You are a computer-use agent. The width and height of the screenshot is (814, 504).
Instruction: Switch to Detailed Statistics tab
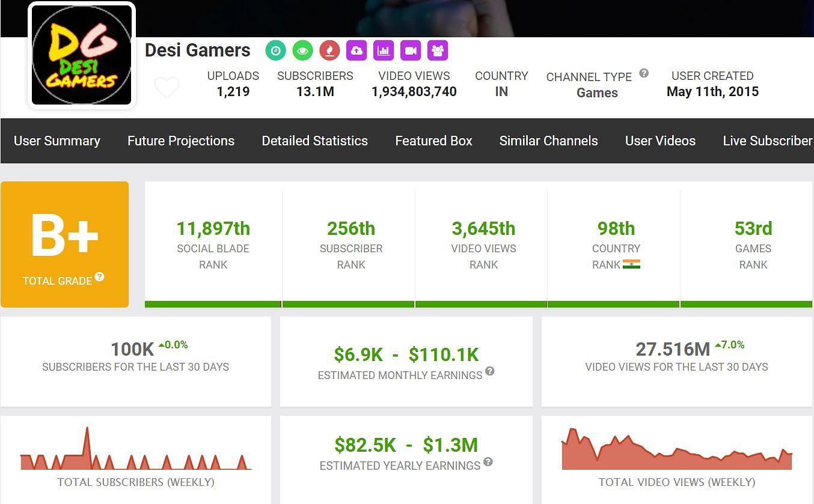[315, 141]
